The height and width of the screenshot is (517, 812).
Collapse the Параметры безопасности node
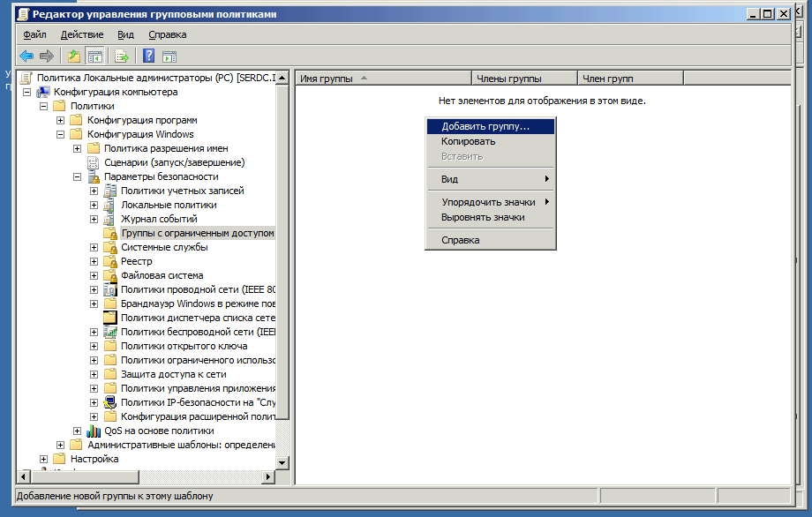(77, 176)
